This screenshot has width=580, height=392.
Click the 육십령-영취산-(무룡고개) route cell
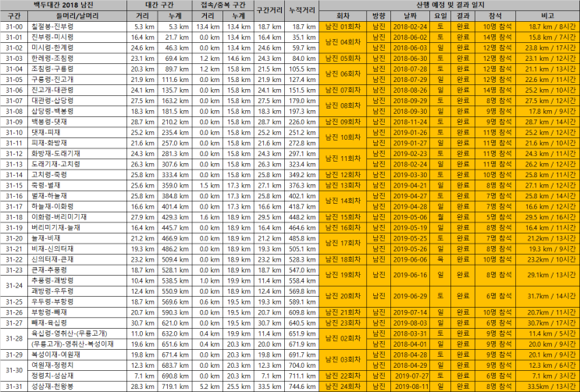tap(77, 333)
